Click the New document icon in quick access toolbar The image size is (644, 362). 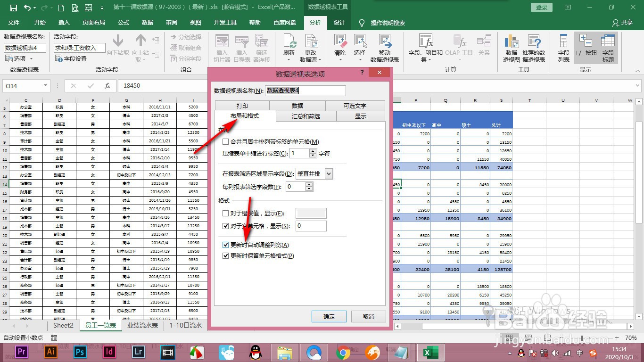[61, 8]
